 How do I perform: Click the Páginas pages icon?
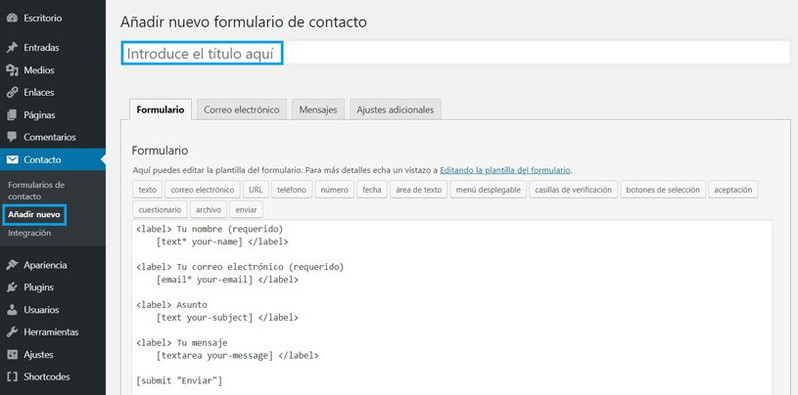pyautogui.click(x=12, y=115)
